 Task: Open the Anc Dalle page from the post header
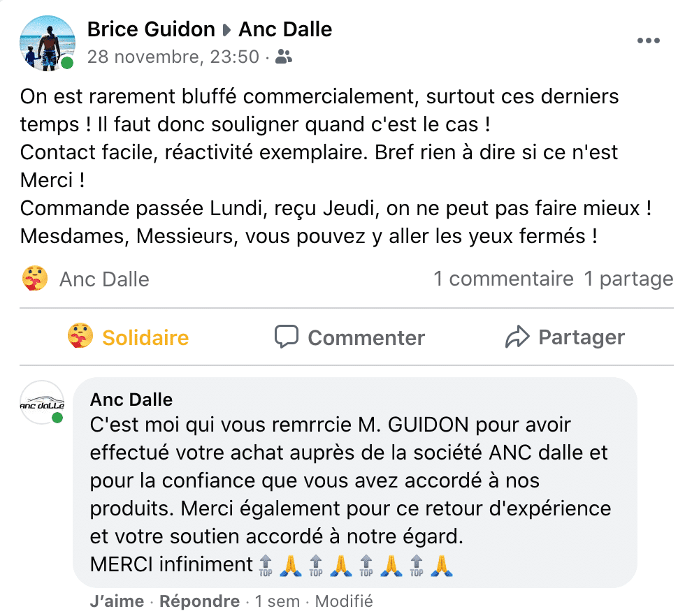[x=285, y=29]
